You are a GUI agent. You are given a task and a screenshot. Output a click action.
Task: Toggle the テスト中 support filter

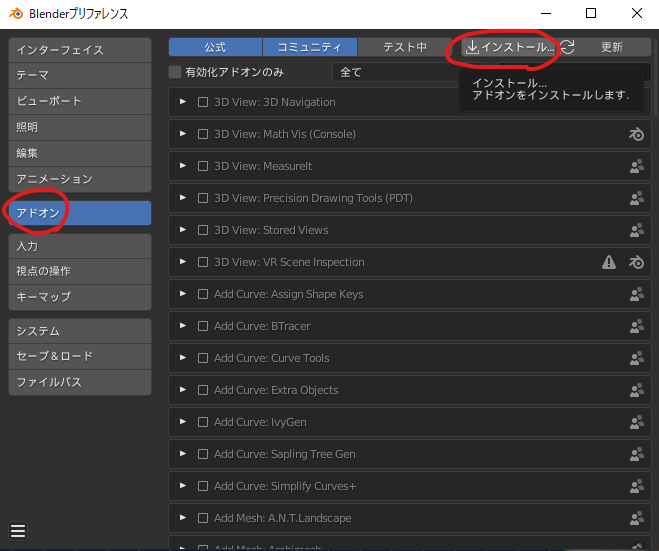[x=404, y=47]
